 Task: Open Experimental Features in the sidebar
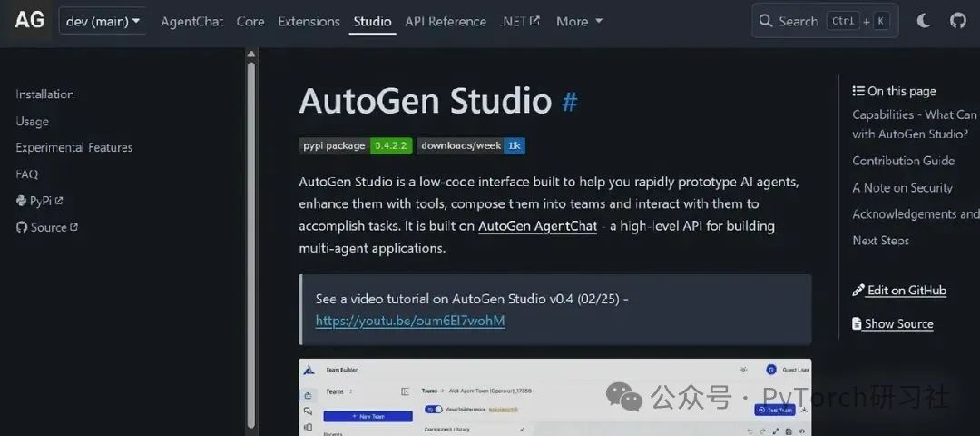tap(74, 148)
